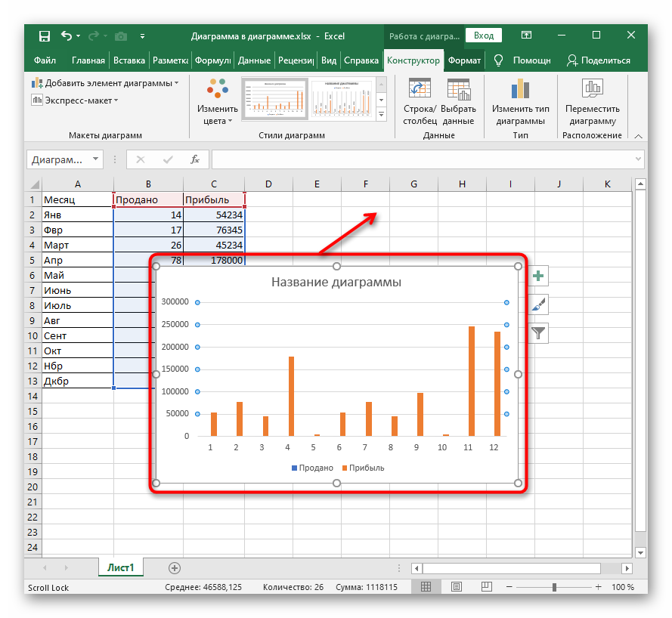Screen dimensions: 672x618
Task: Switch to the Формат ribbon tab
Action: click(x=464, y=60)
